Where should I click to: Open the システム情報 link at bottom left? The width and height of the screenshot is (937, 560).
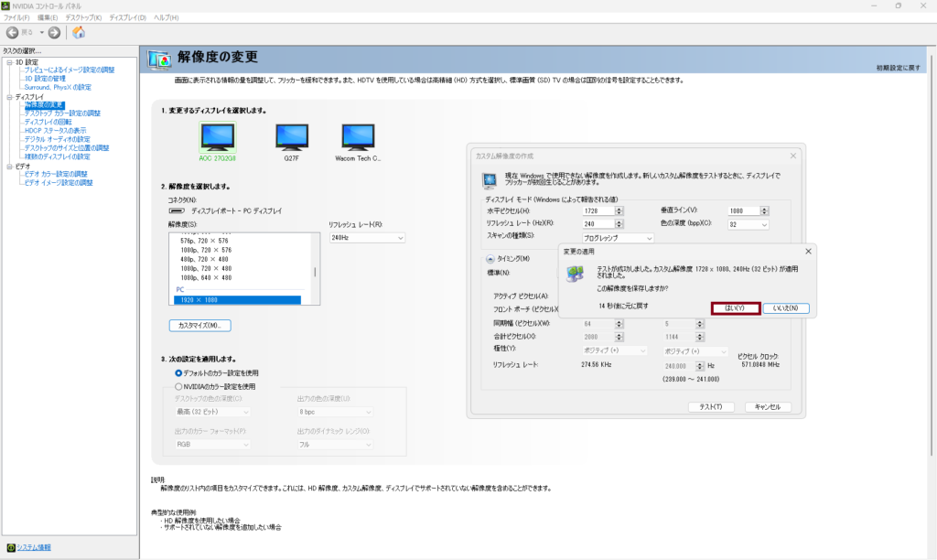point(33,547)
